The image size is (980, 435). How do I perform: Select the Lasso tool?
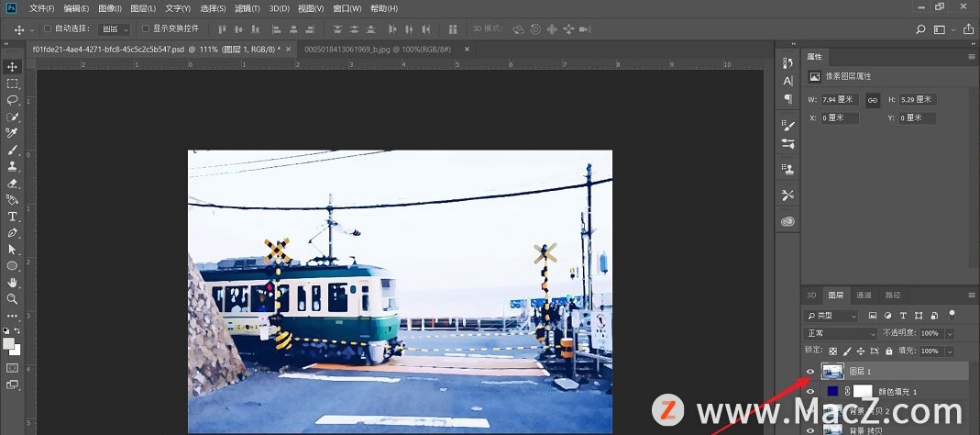point(13,100)
